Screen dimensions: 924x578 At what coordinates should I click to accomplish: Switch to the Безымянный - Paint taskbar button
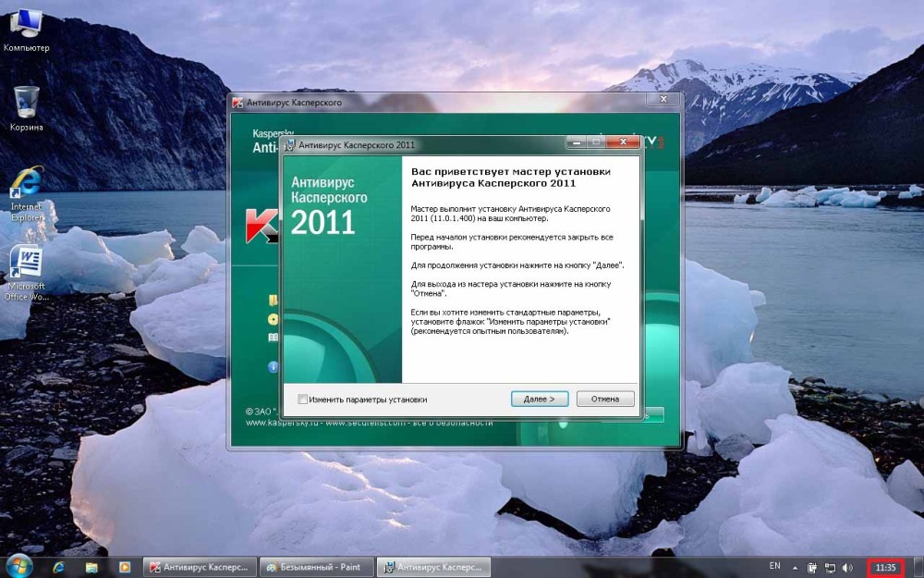coord(316,568)
